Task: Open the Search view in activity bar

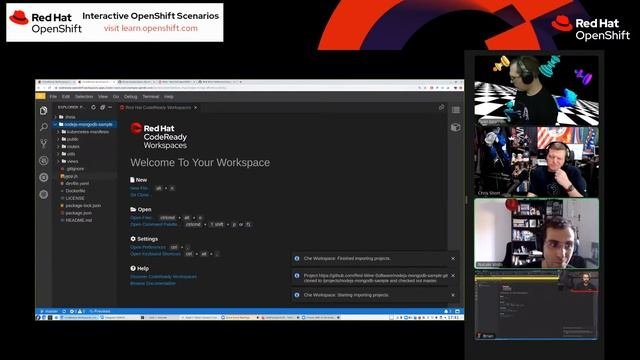Action: (x=44, y=127)
